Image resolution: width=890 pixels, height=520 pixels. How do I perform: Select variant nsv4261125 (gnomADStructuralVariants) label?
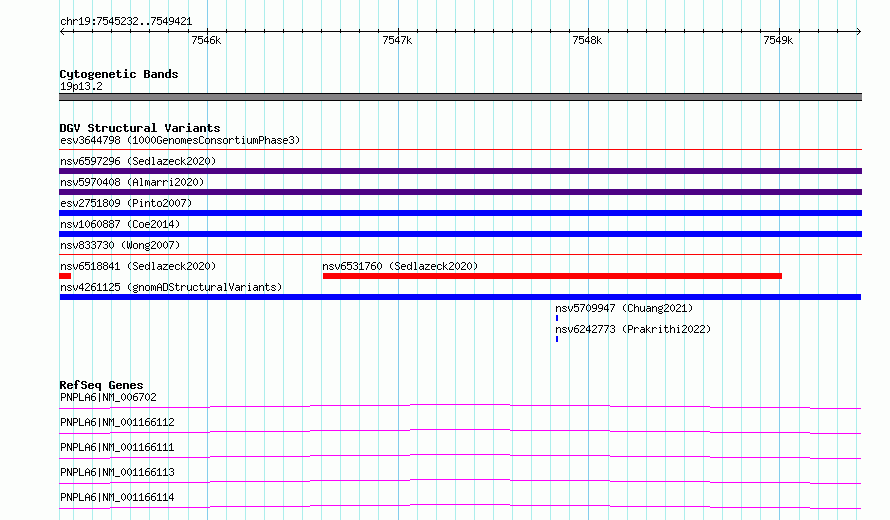[171, 287]
